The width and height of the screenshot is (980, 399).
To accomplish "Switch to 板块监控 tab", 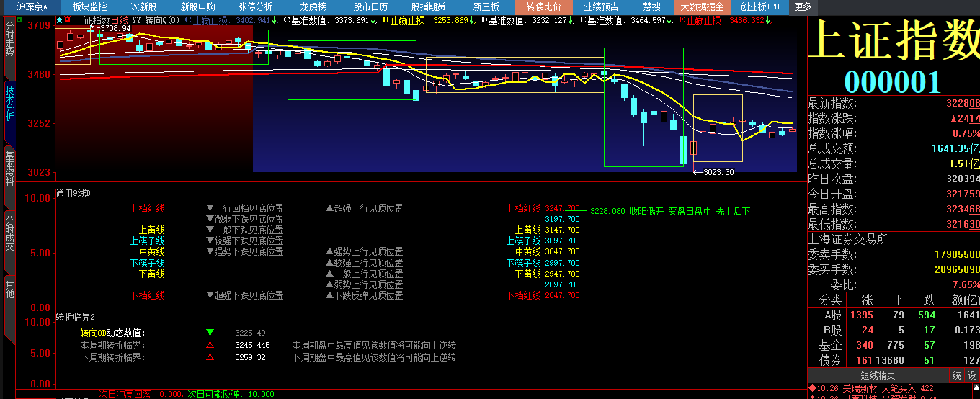I will [89, 6].
